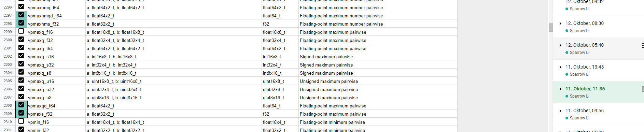Click the vpmaxq_u32 name cell
Viewport: 644px width, 132px height.
pyautogui.click(x=56, y=89)
